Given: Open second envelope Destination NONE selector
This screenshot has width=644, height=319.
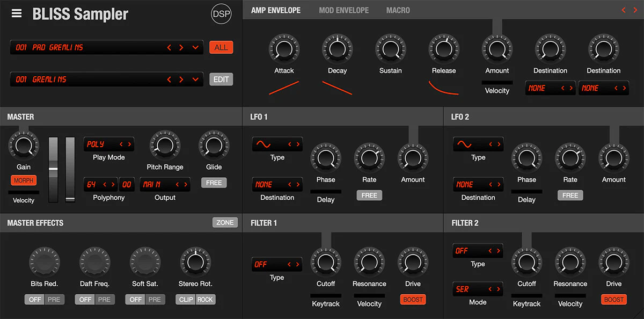Looking at the screenshot, I should pos(603,88).
